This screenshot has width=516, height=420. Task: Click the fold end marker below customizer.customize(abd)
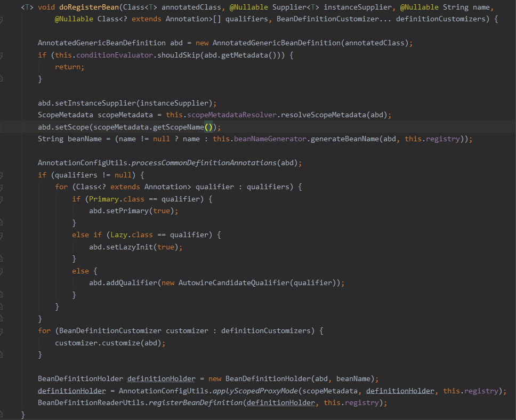(1, 354)
